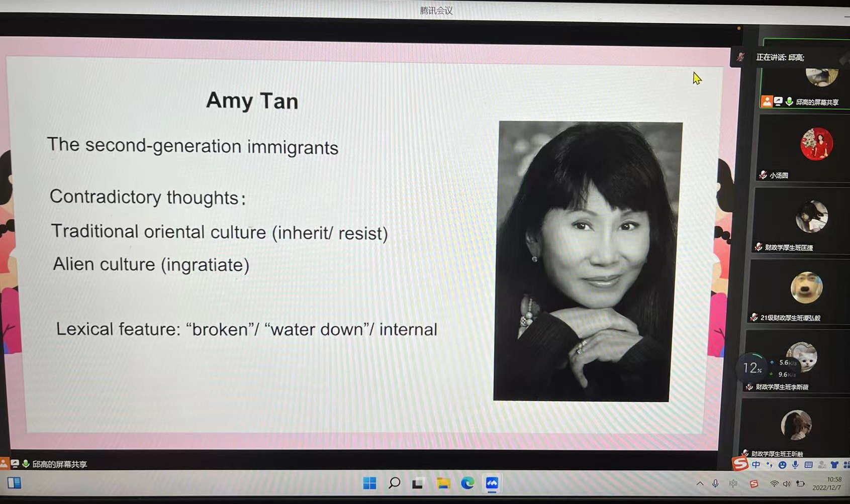This screenshot has width=850, height=504.
Task: Open Task View on the taskbar
Action: pos(418,483)
